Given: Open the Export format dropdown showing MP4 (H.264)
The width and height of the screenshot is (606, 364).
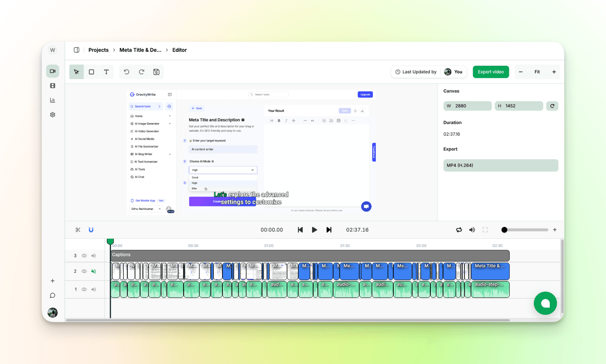Looking at the screenshot, I should point(501,165).
